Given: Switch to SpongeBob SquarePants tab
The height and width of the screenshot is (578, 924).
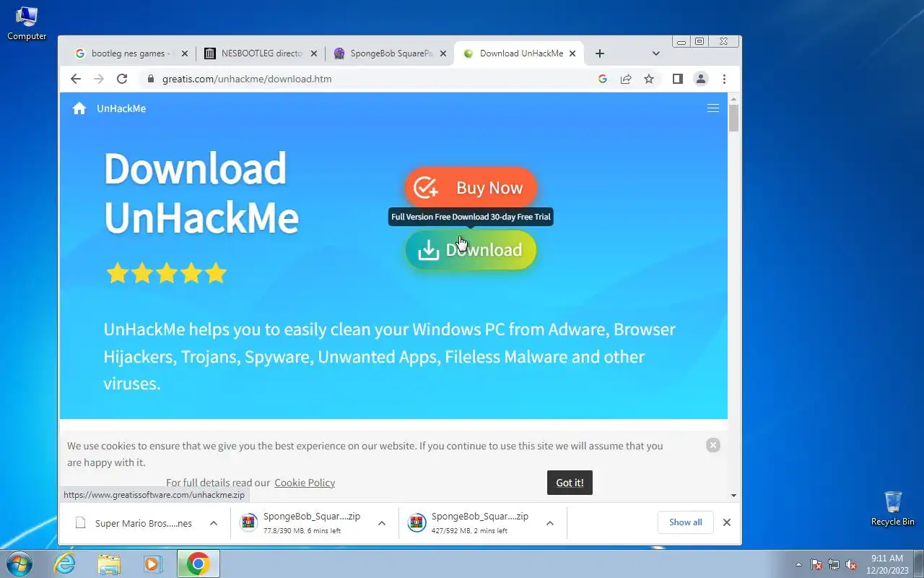Looking at the screenshot, I should [x=391, y=53].
